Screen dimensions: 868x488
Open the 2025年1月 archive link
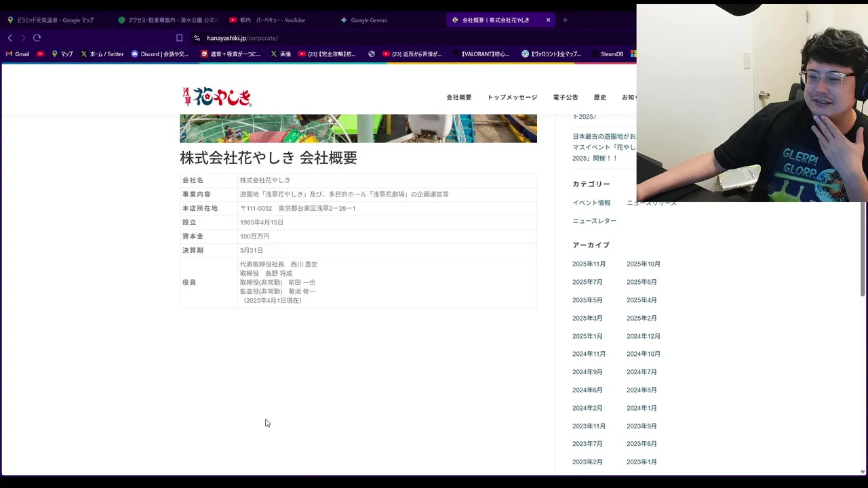[x=587, y=336]
